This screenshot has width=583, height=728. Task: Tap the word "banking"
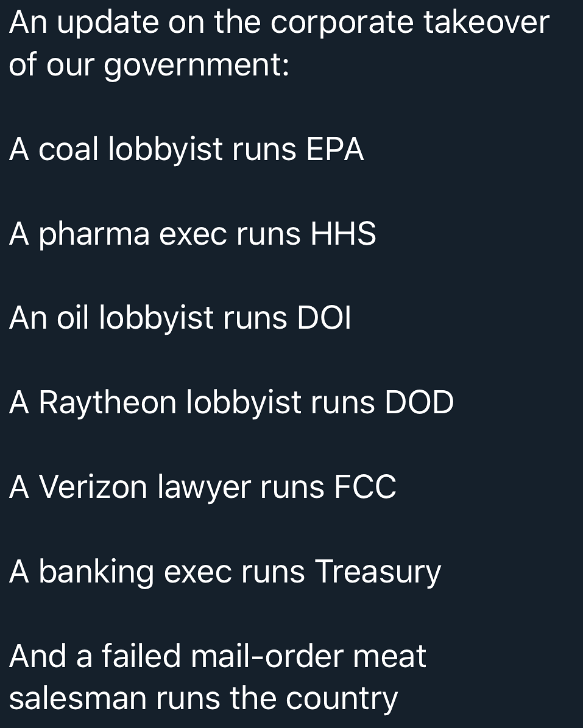coord(96,572)
